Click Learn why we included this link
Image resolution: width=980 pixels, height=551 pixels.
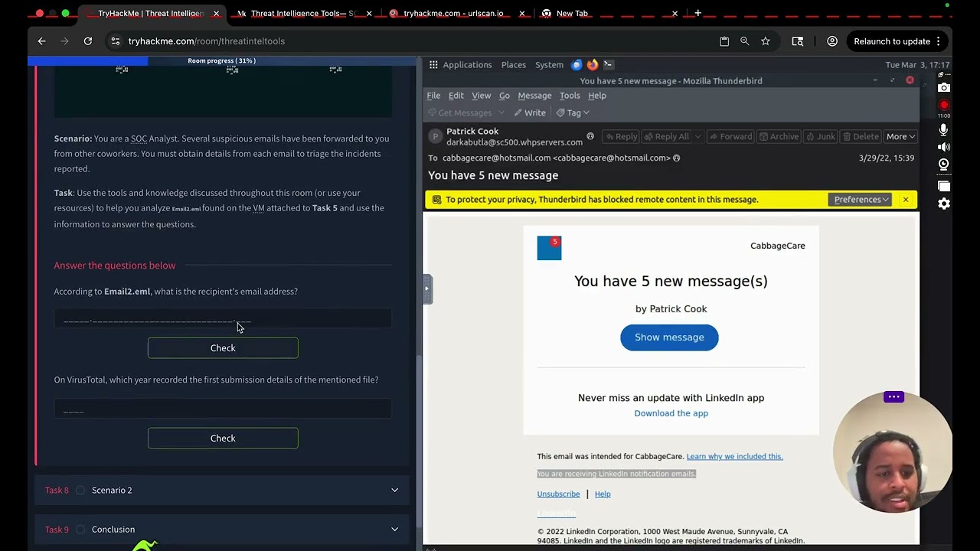pos(734,456)
